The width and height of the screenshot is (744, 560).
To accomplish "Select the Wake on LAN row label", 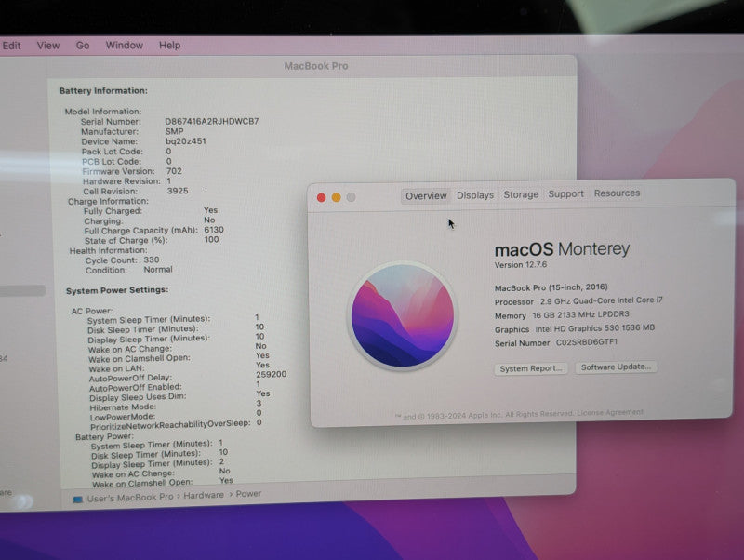I will click(x=116, y=368).
